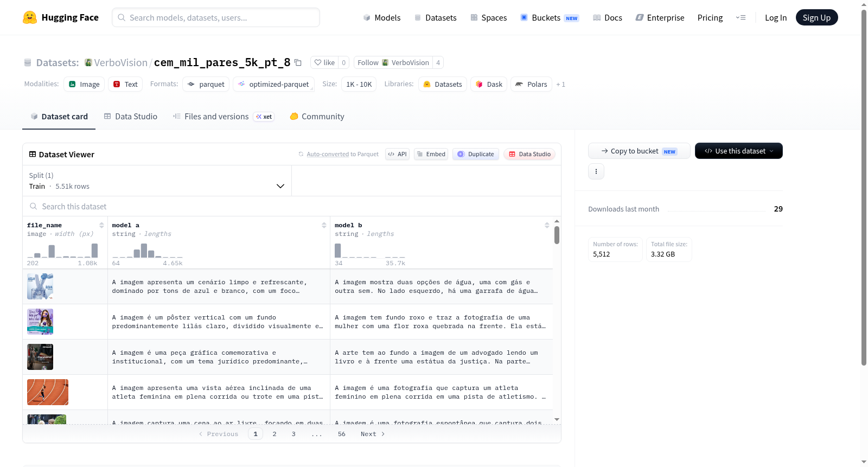Click the Duplicate button
868x467 pixels.
(475, 154)
